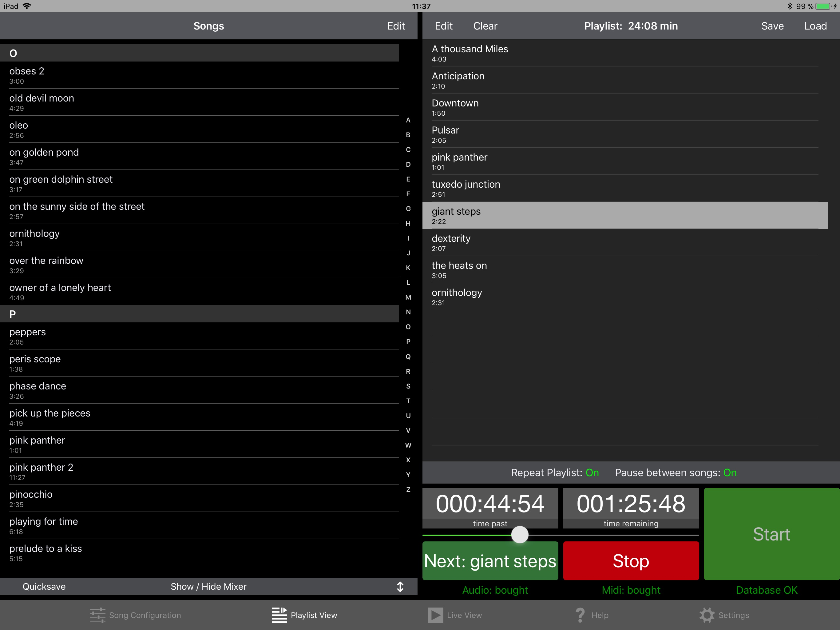This screenshot has height=630, width=840.
Task: Tap the green Start button
Action: point(772,534)
